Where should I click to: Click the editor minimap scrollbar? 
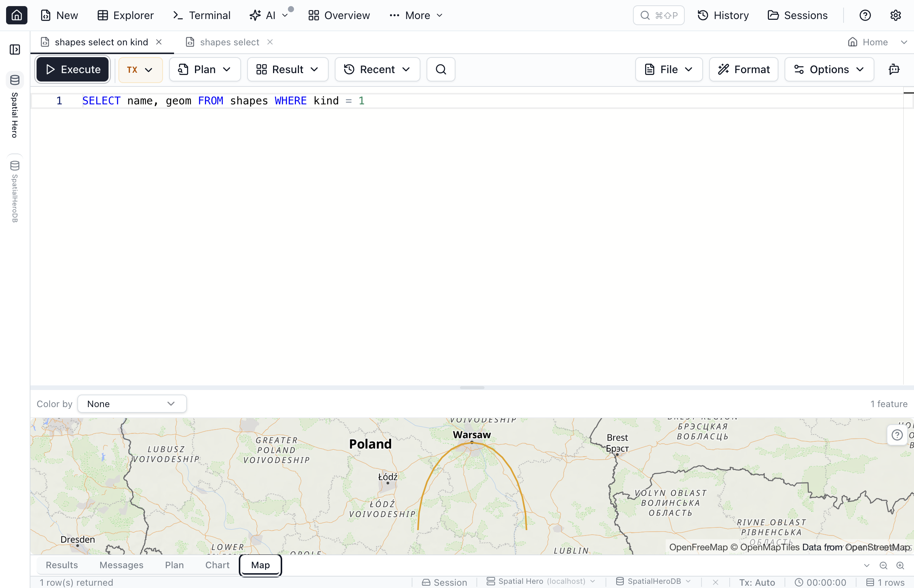tap(909, 237)
